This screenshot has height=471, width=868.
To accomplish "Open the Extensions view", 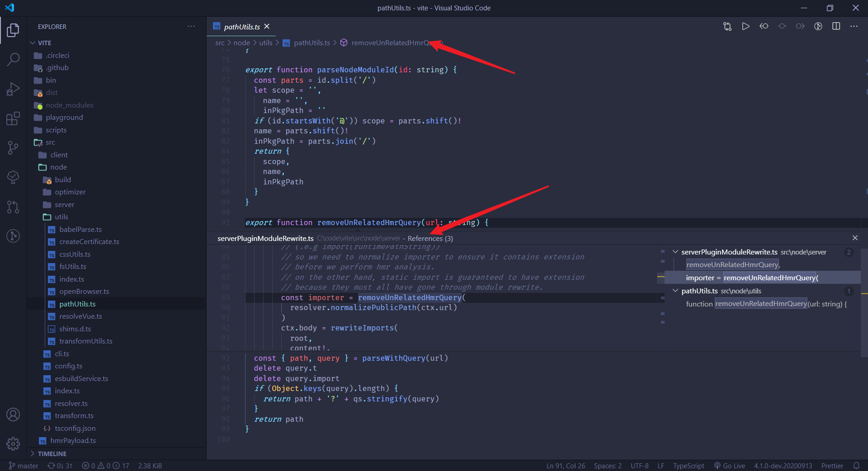I will pyautogui.click(x=13, y=118).
